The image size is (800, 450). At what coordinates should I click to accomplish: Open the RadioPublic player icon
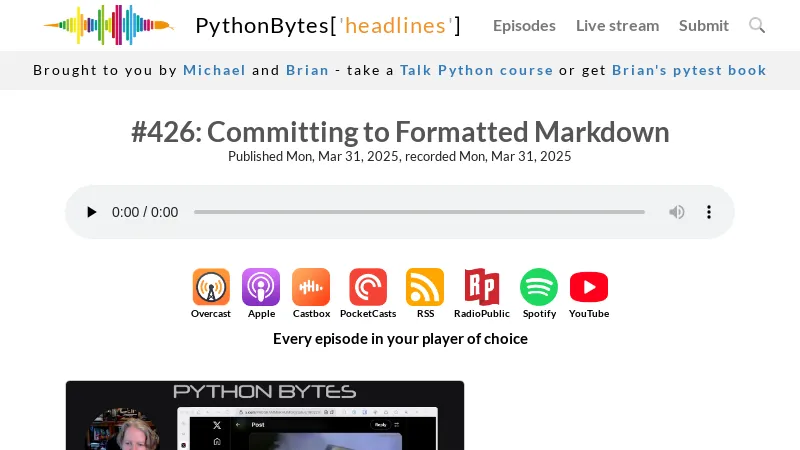[482, 287]
